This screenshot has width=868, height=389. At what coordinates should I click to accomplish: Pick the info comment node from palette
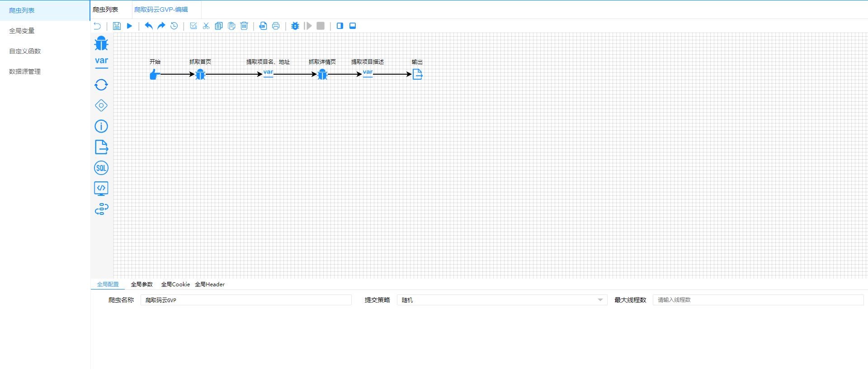(101, 126)
